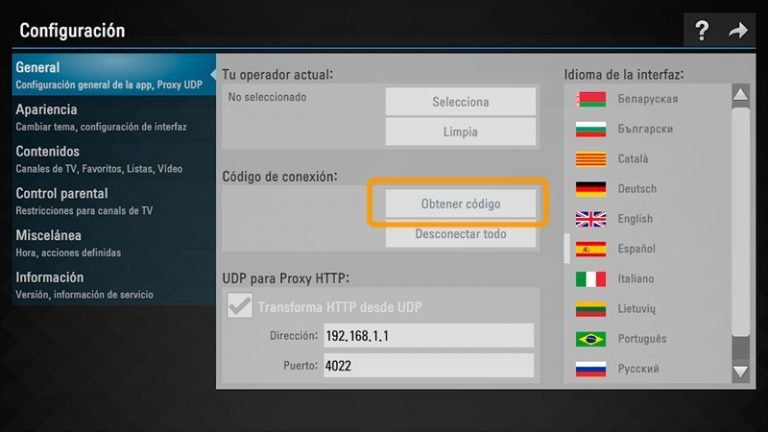Click the 'No seleccionado' operator text
The height and width of the screenshot is (432, 768).
pos(267,97)
